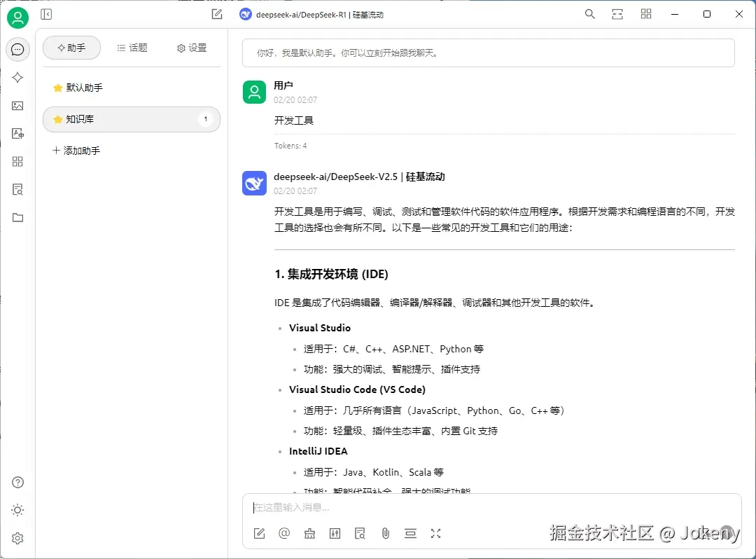
Task: Click the heading 1. 集成开发环境 (IDE)
Action: [x=331, y=274]
